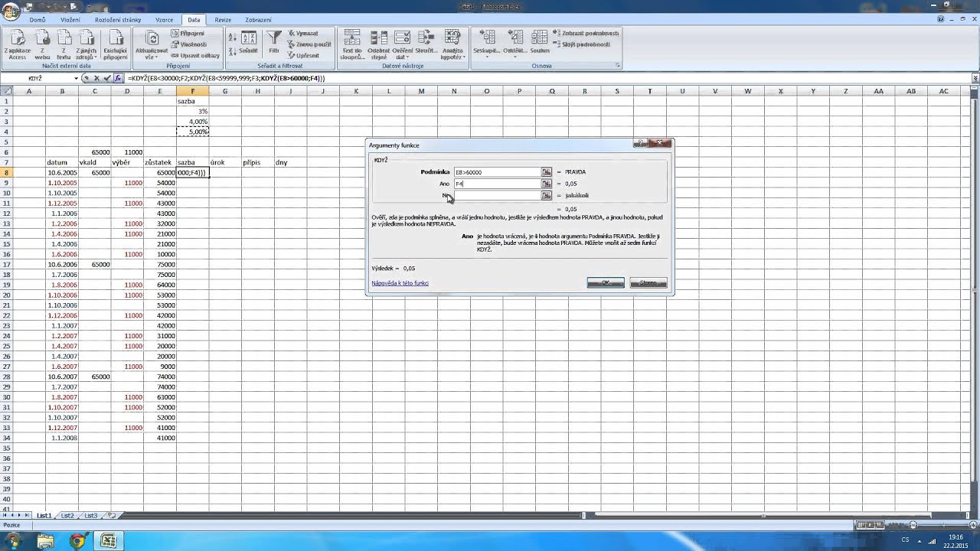Click the Z webu import icon
This screenshot has height=551, width=980.
[42, 44]
